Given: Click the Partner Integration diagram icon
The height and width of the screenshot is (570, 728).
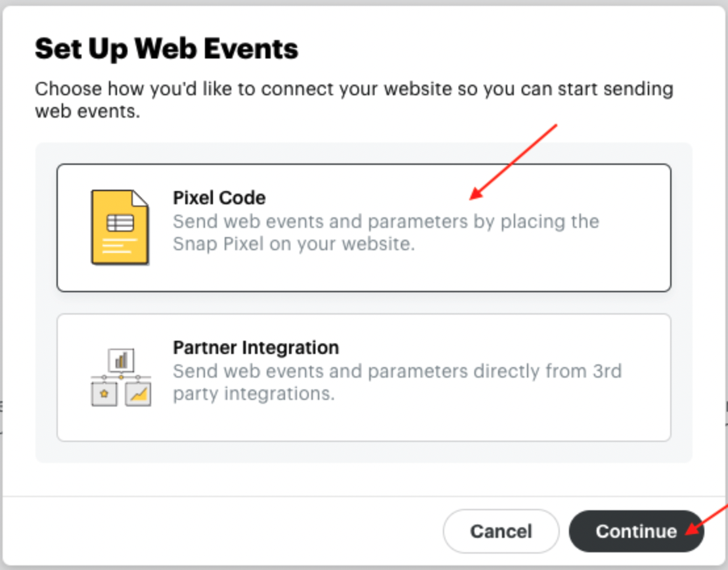Looking at the screenshot, I should (x=121, y=377).
